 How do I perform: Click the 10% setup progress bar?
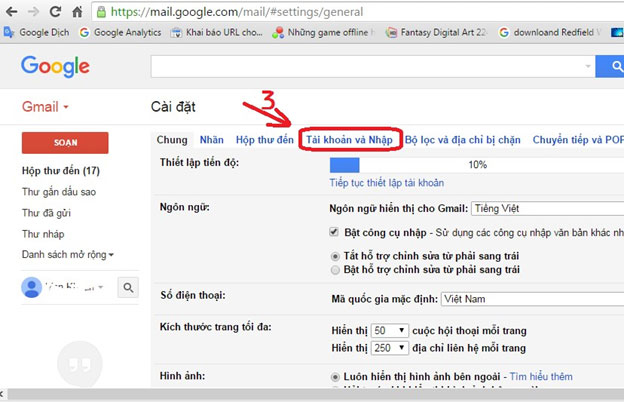(477, 165)
